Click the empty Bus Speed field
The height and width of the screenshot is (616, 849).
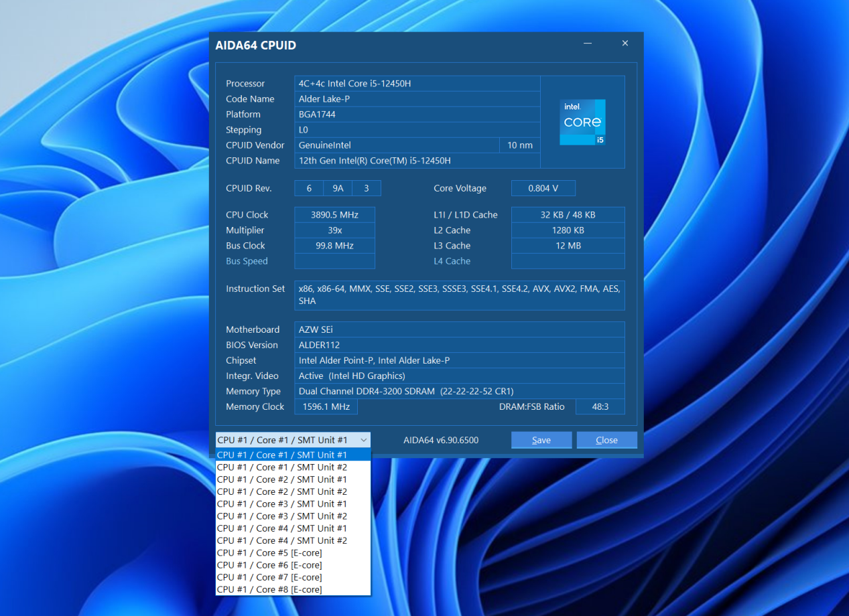334,261
